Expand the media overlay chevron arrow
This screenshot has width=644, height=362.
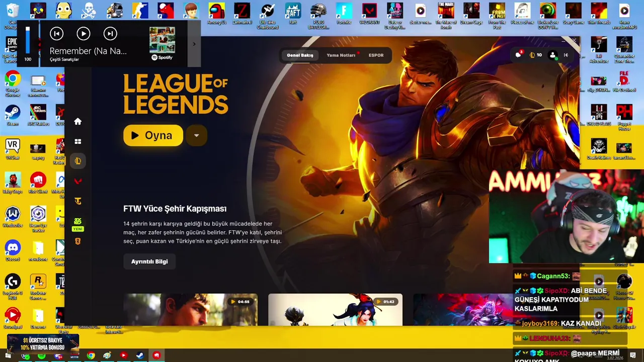[194, 44]
